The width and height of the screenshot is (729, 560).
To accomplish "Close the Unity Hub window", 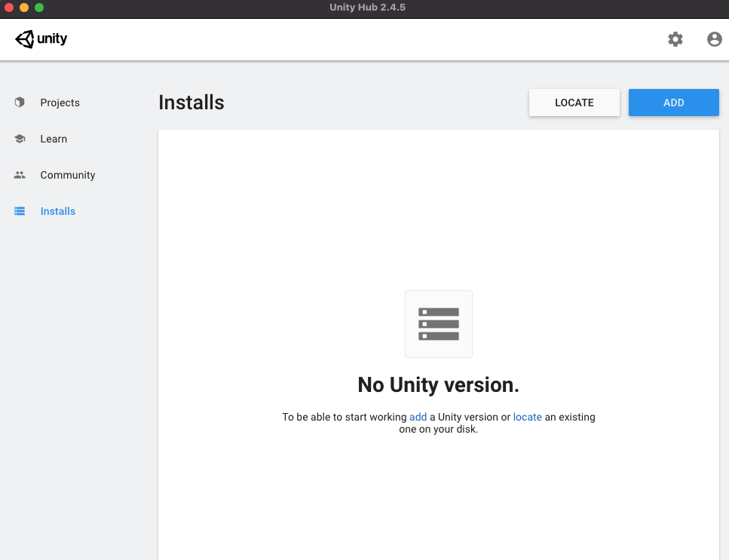I will 9,8.
